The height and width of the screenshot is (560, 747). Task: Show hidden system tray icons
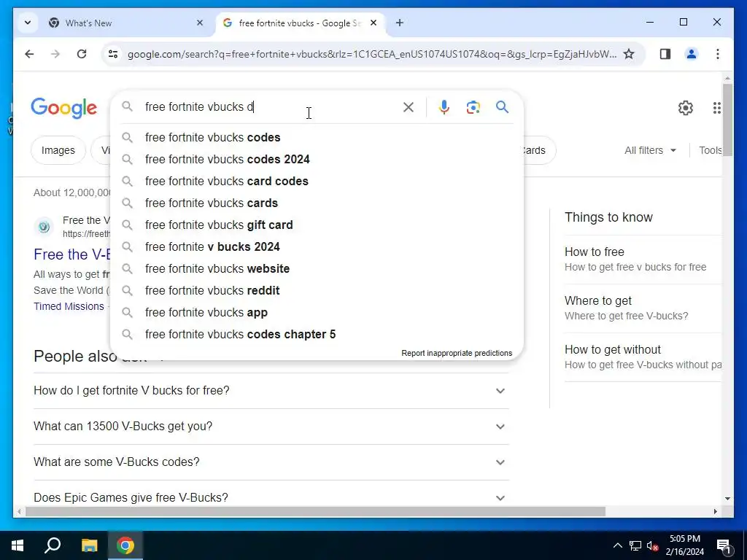[x=617, y=545]
